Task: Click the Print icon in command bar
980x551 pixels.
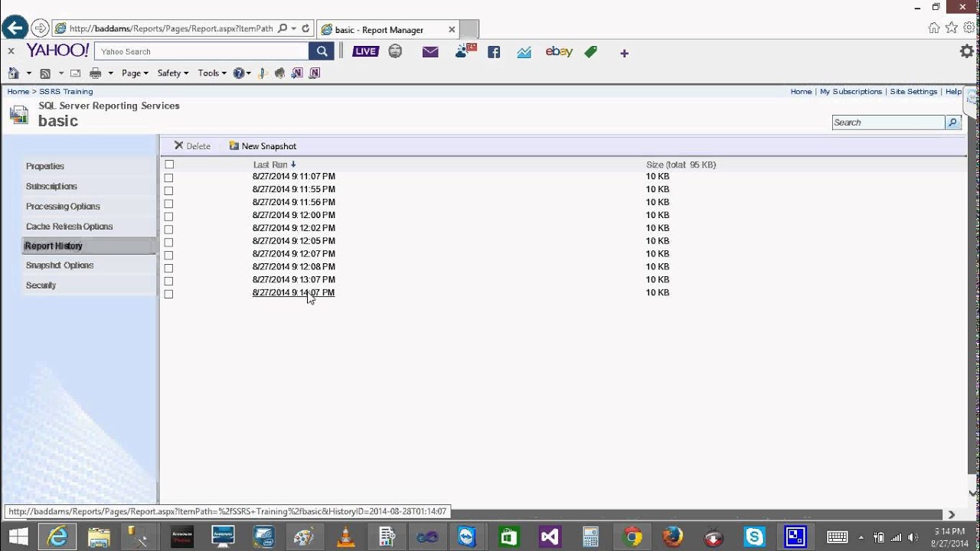Action: coord(96,73)
